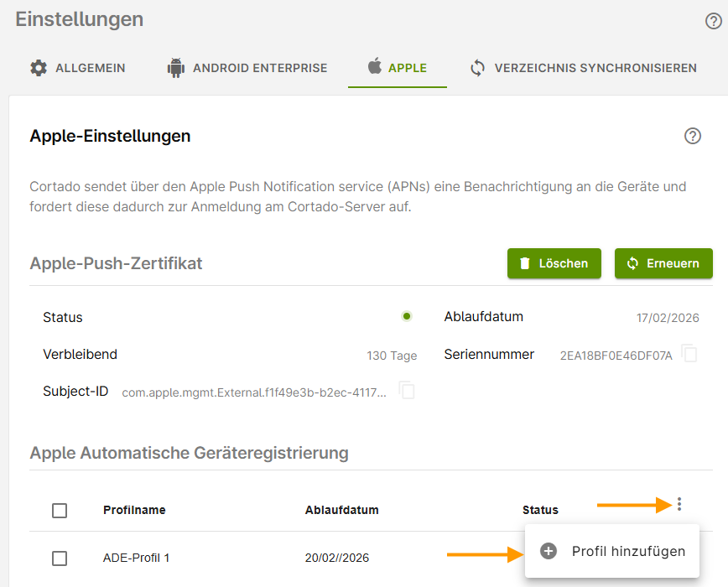Click the Löschen button
The width and height of the screenshot is (728, 587).
[554, 263]
